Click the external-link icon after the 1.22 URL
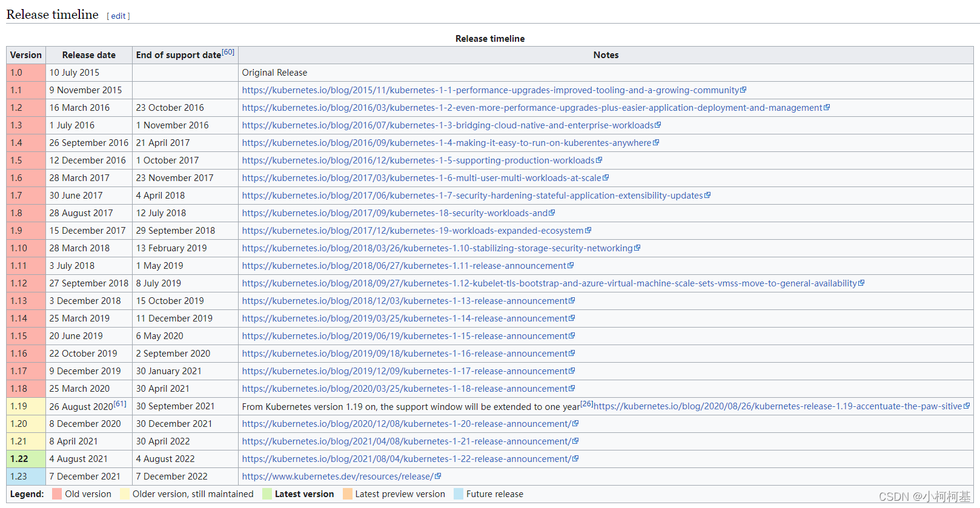 pos(575,459)
